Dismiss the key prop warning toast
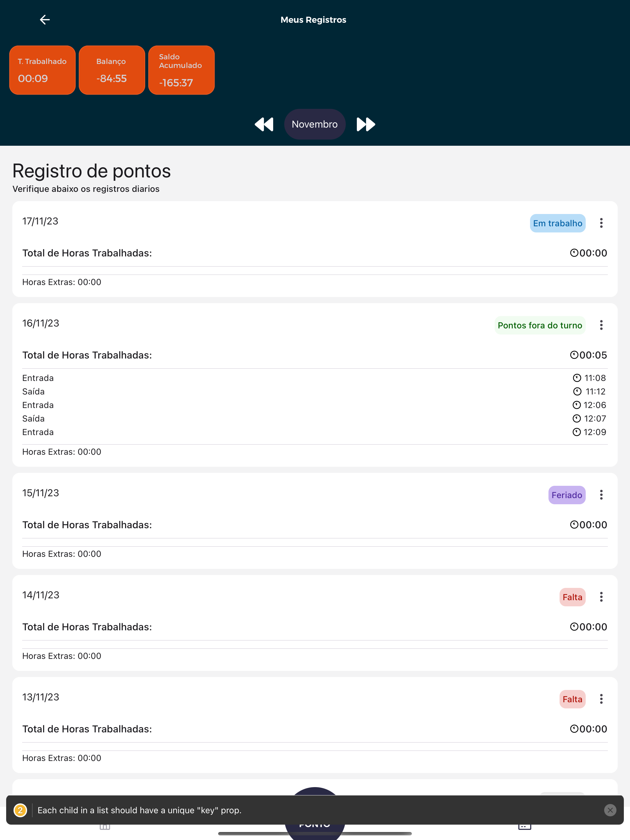Screen dimensions: 630x840 [610, 810]
